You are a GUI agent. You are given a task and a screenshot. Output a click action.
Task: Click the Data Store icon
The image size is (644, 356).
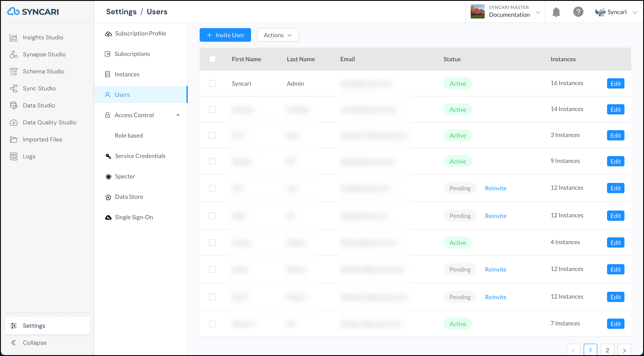pyautogui.click(x=108, y=197)
